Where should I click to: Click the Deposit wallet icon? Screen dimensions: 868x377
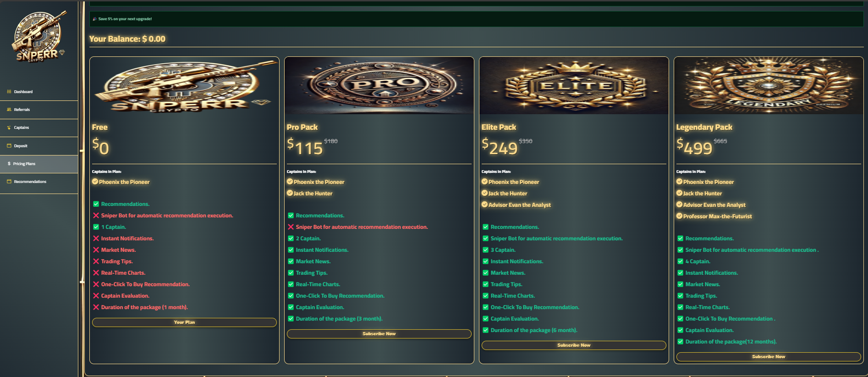click(9, 146)
